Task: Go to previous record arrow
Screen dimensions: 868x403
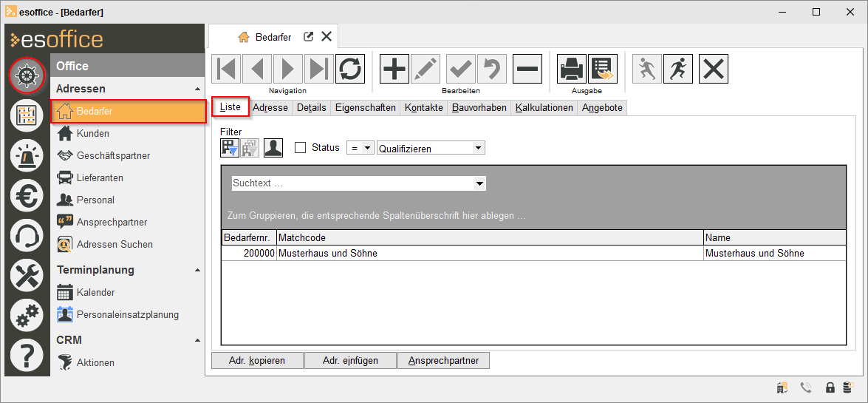Action: pyautogui.click(x=257, y=70)
